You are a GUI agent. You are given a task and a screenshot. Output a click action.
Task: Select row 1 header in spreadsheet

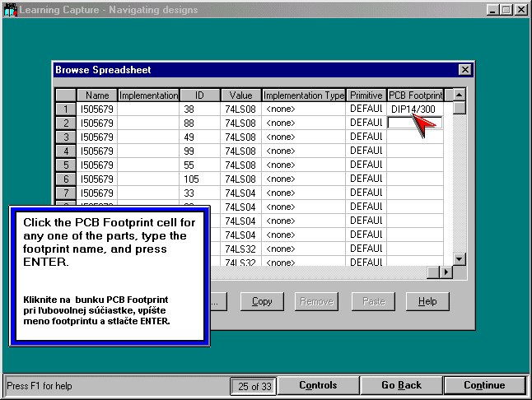point(66,109)
